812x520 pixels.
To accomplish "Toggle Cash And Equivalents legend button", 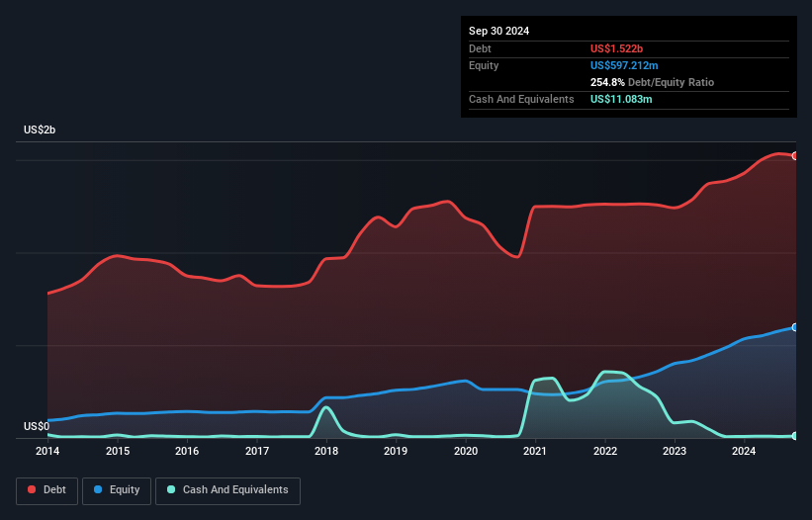I will tap(227, 490).
